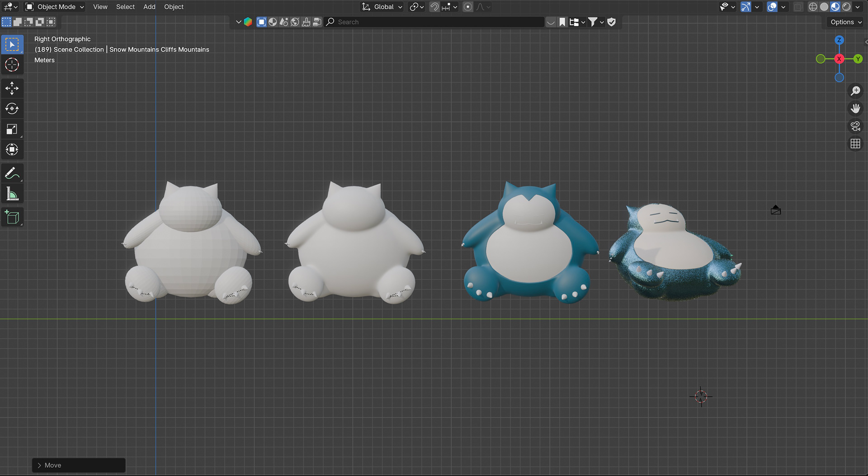The height and width of the screenshot is (476, 868).
Task: Click the half-shaded sphere filter icon
Action: [273, 22]
